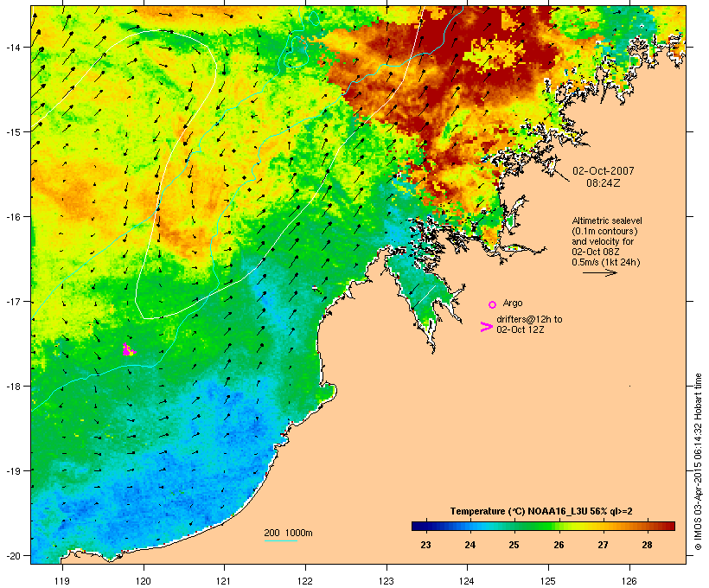Click the 'Altimetric sealevel' legend text
Image resolution: width=709 pixels, height=588 pixels.
point(607,220)
